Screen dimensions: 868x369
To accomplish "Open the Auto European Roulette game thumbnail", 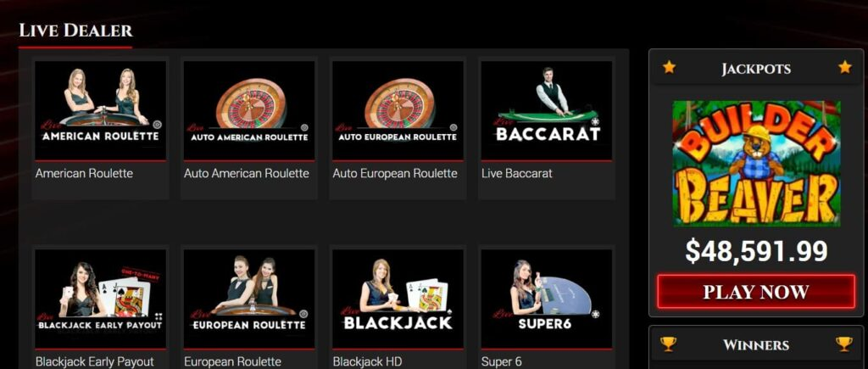I will coord(398,110).
